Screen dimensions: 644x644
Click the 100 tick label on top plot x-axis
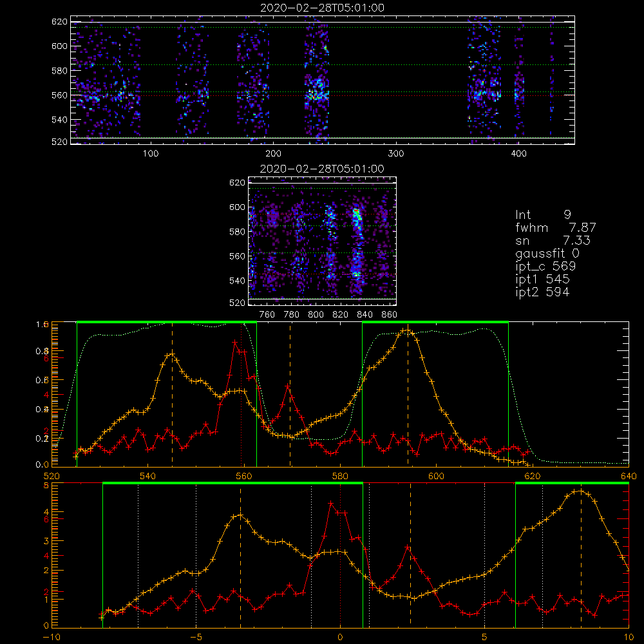click(151, 154)
